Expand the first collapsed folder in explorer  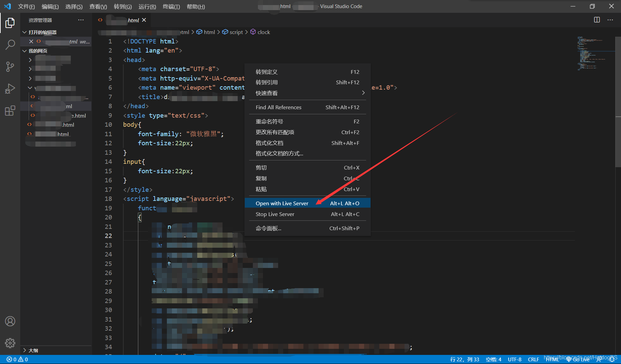click(x=30, y=60)
